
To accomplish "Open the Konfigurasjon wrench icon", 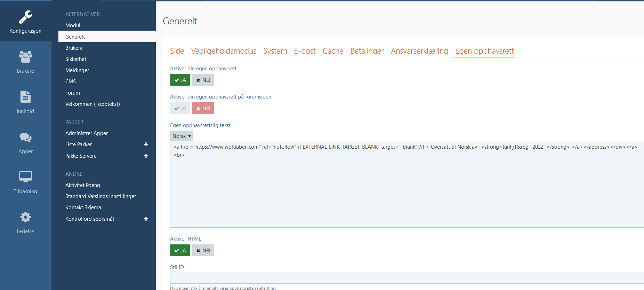I will pos(25,17).
